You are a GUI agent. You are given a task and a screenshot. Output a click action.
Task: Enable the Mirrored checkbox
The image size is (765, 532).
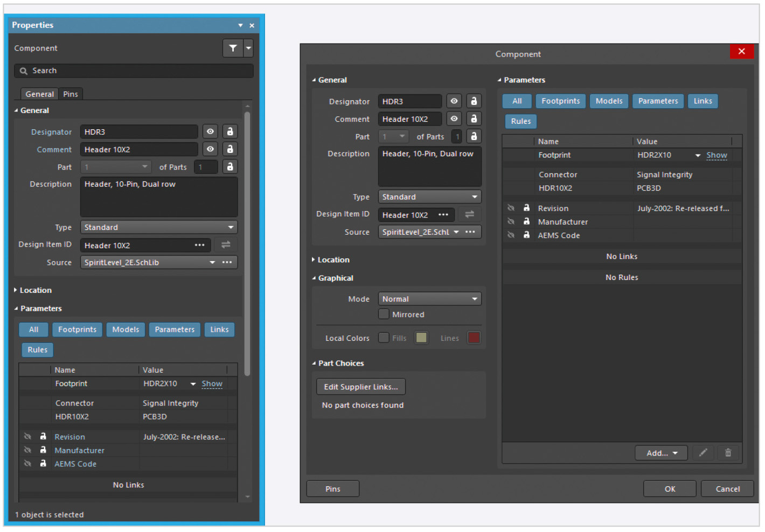pyautogui.click(x=384, y=314)
